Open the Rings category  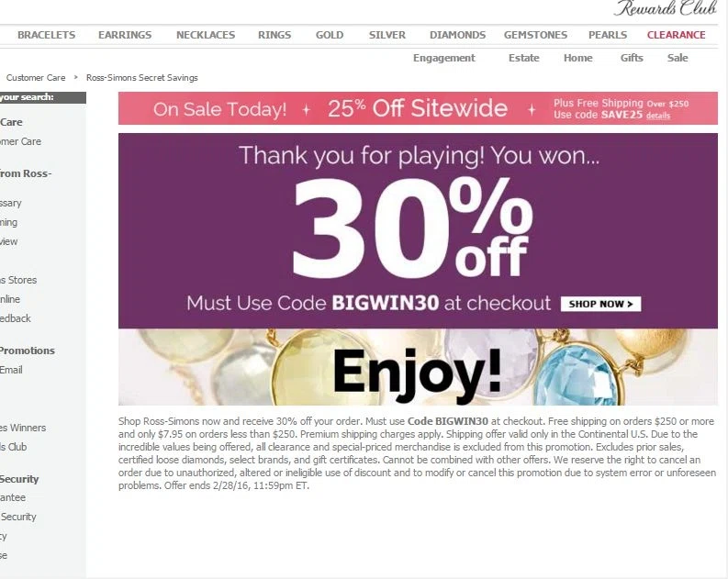click(x=274, y=35)
